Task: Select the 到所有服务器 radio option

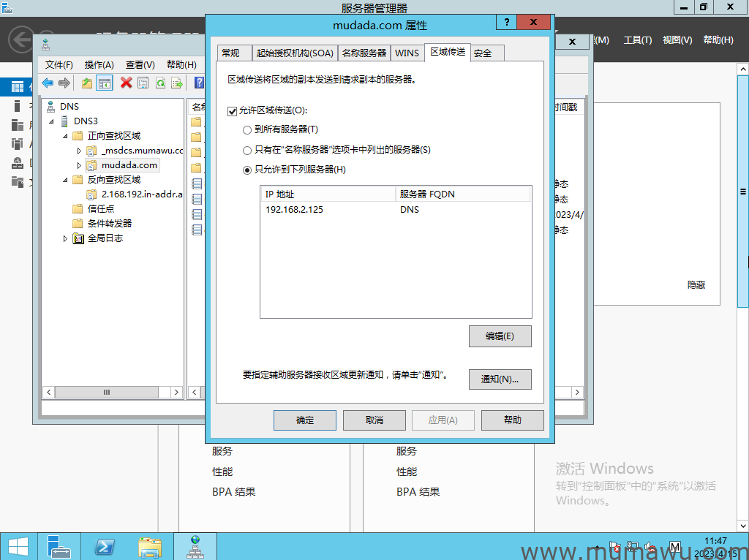Action: coord(247,130)
